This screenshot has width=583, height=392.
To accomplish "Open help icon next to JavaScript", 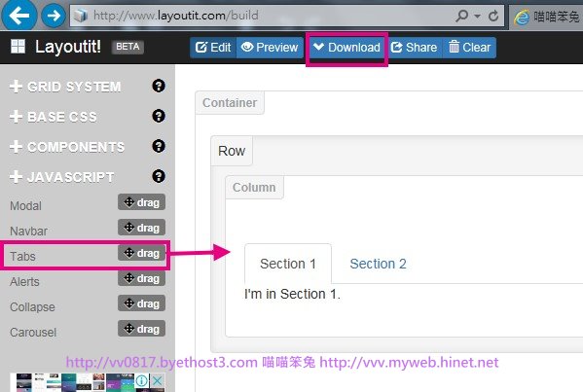I will coord(159,176).
